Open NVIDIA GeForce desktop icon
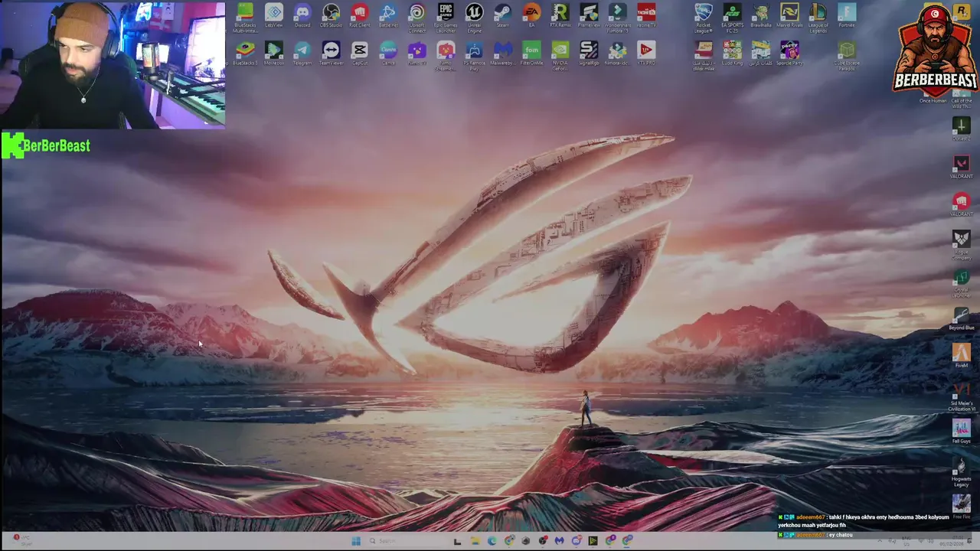This screenshot has width=980, height=551. pyautogui.click(x=560, y=56)
